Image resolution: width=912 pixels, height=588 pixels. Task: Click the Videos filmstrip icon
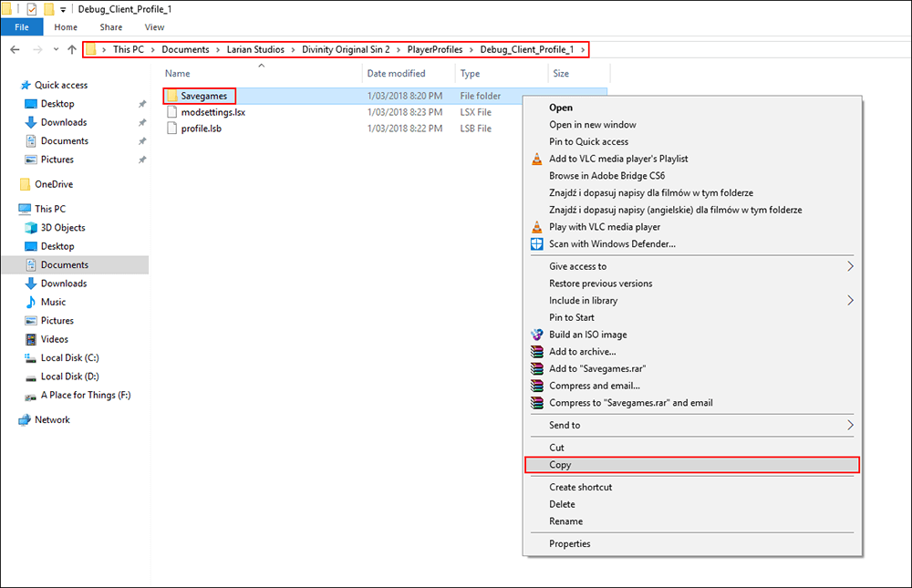(x=31, y=339)
